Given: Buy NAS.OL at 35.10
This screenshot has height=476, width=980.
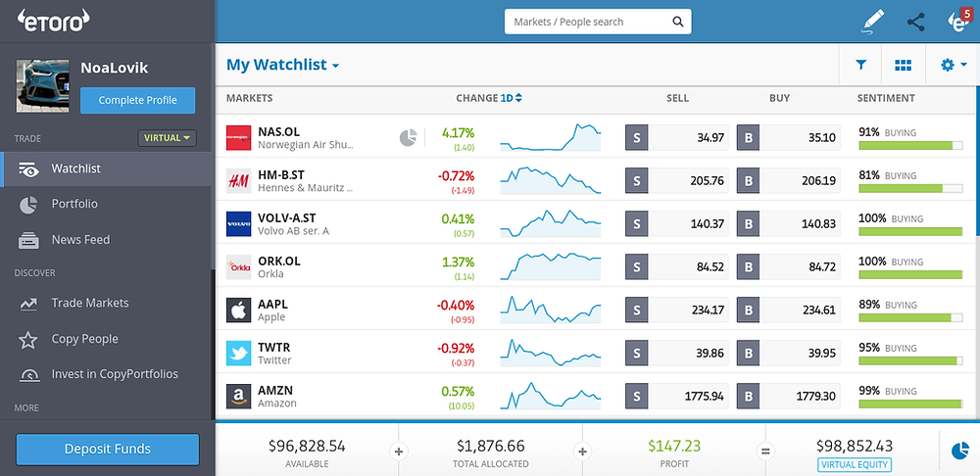Looking at the screenshot, I should tap(789, 137).
